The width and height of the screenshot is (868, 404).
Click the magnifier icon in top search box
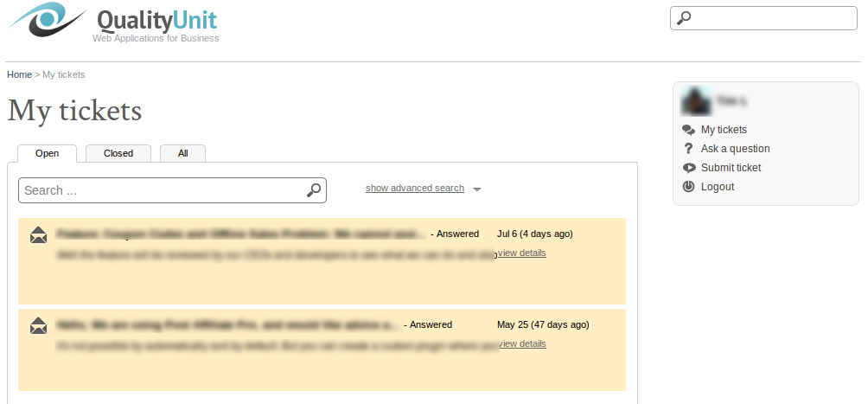point(684,17)
